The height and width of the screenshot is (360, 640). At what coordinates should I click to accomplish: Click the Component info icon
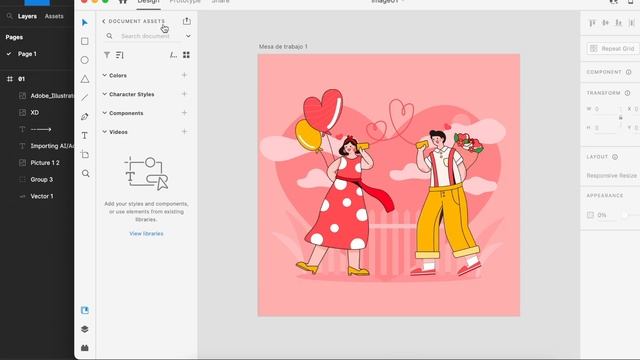(x=629, y=72)
